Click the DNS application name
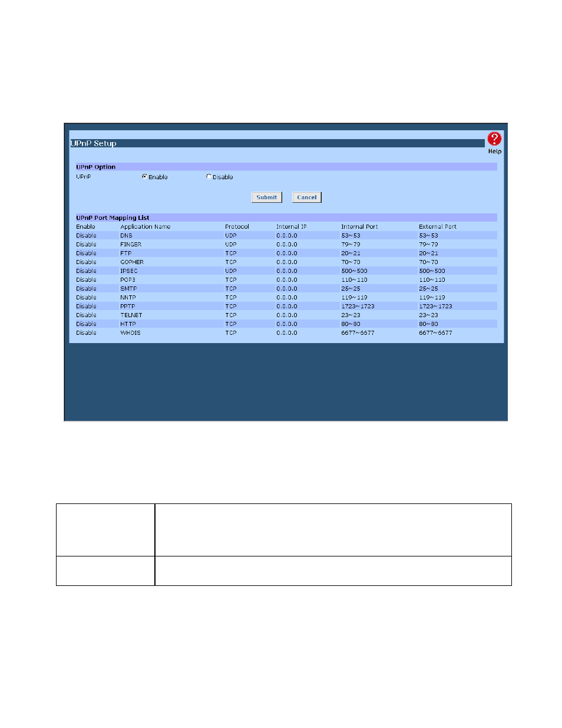The height and width of the screenshot is (728, 562). pyautogui.click(x=127, y=236)
